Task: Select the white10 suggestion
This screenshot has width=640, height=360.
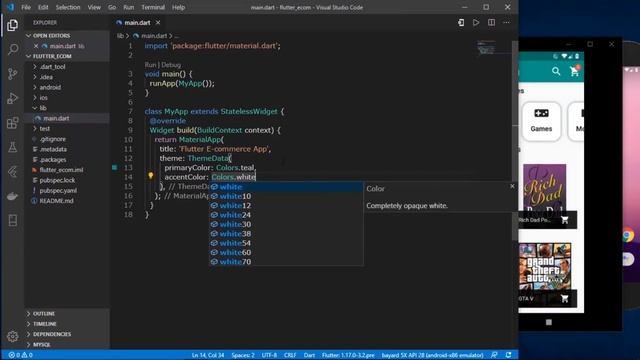Action: click(x=286, y=196)
